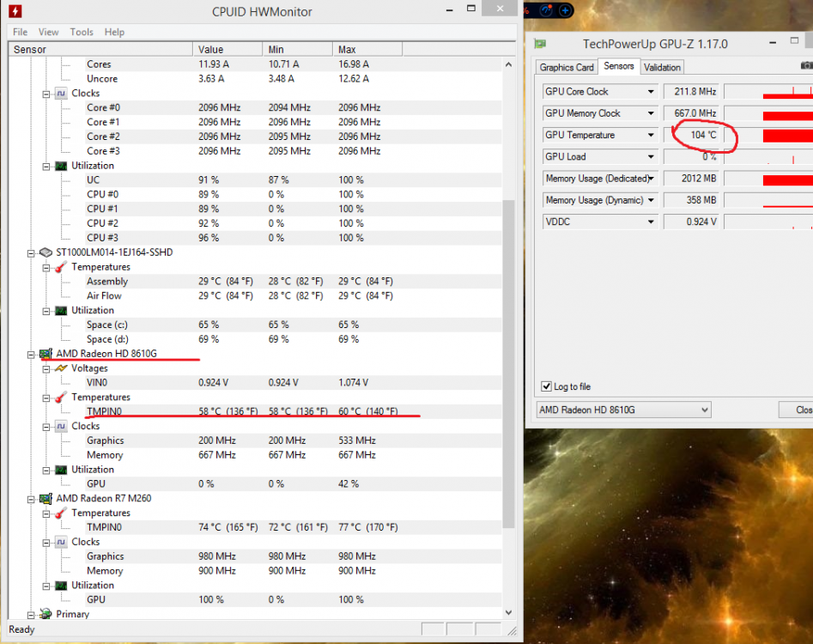This screenshot has width=813, height=644.
Task: Click the Primary battery icon in tree
Action: coord(46,614)
